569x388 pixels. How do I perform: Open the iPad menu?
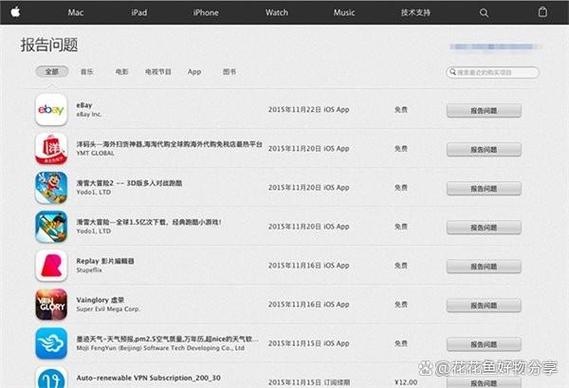[x=139, y=12]
